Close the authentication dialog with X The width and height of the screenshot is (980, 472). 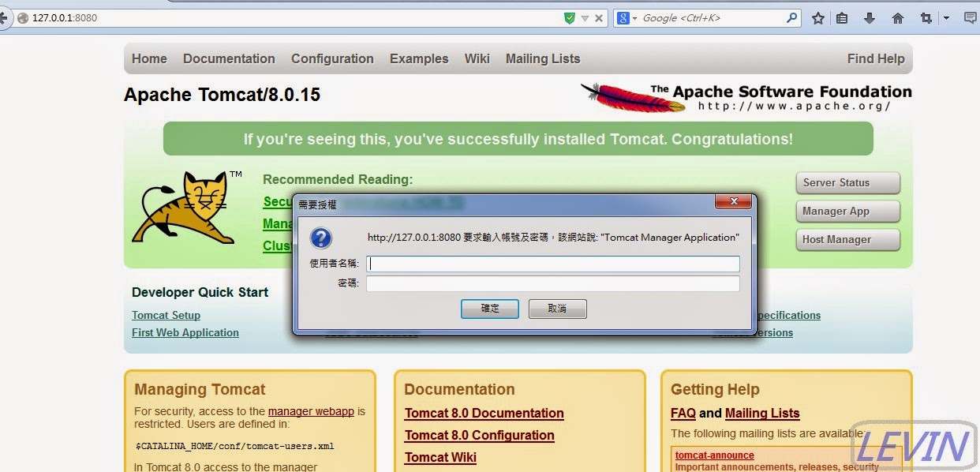click(x=732, y=201)
